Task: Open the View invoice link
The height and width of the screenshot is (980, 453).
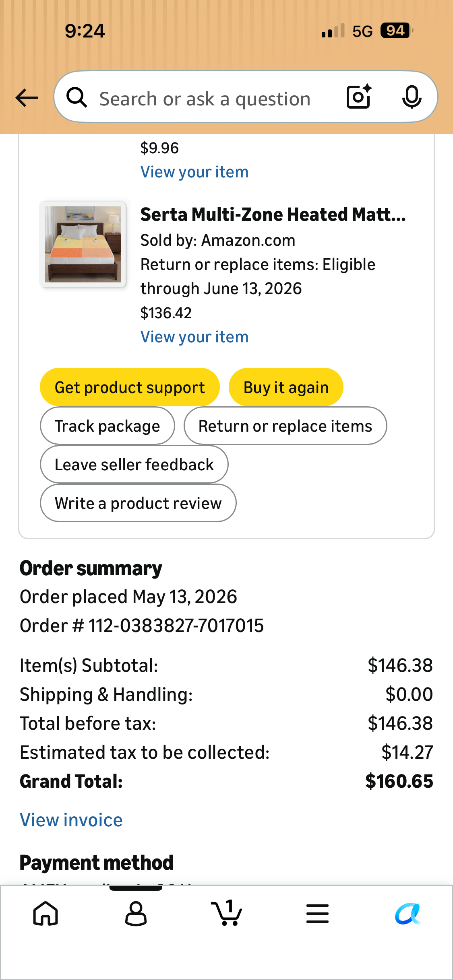Action: (x=71, y=820)
